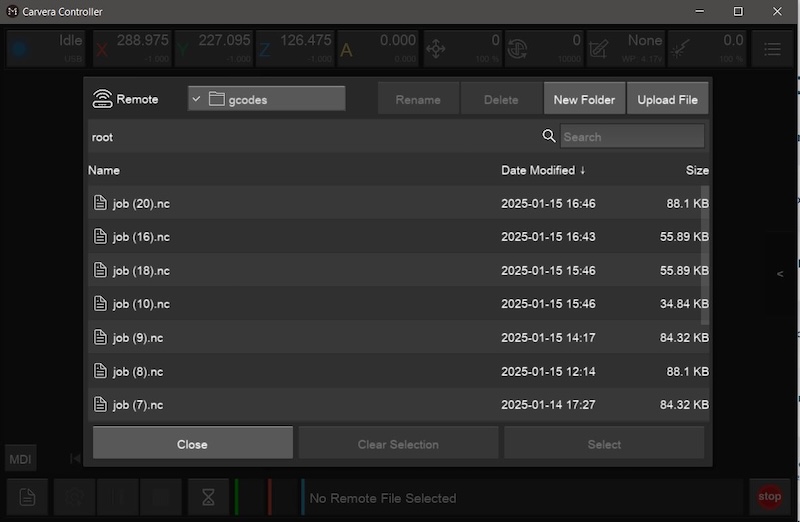Image resolution: width=800 pixels, height=522 pixels.
Task: Click the Carvera Controller app icon
Action: point(12,11)
